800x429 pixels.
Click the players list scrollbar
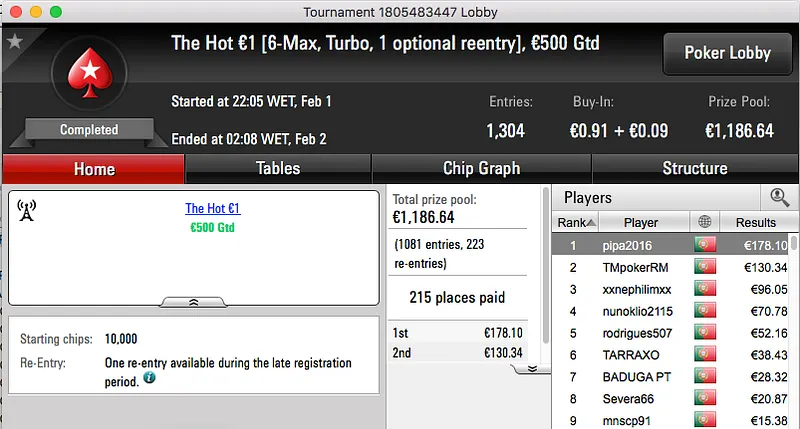tap(794, 330)
